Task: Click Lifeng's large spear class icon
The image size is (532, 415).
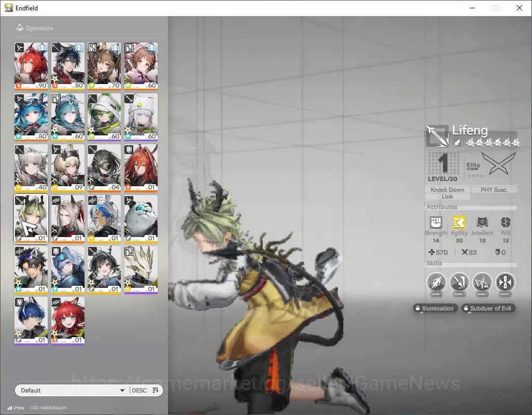Action: [x=437, y=136]
